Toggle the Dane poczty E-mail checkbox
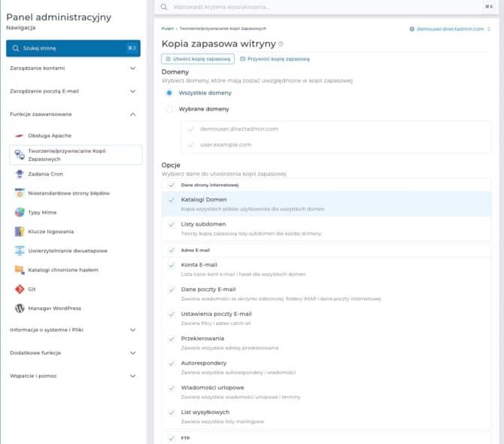The width and height of the screenshot is (504, 444). [x=172, y=290]
